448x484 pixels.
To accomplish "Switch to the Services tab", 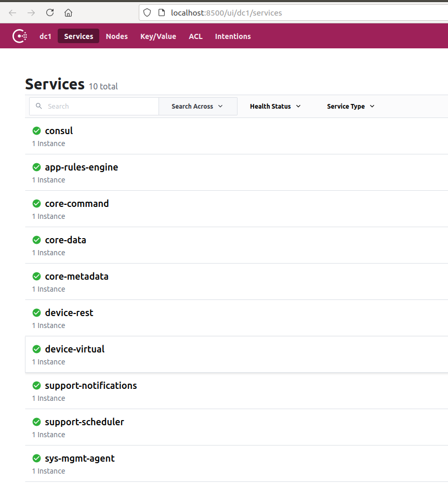I will [x=78, y=36].
